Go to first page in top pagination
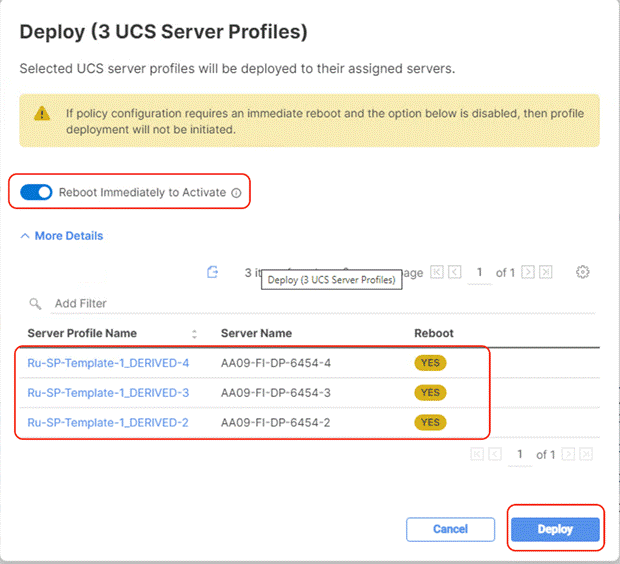This screenshot has height=564, width=620. (437, 272)
